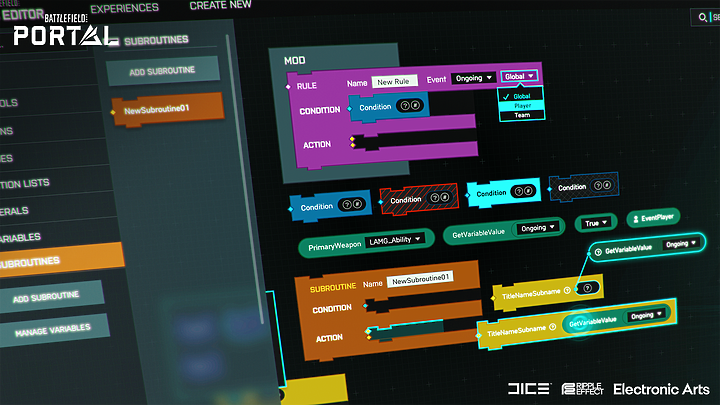
Task: Edit the New Rule name field
Action: 394,82
